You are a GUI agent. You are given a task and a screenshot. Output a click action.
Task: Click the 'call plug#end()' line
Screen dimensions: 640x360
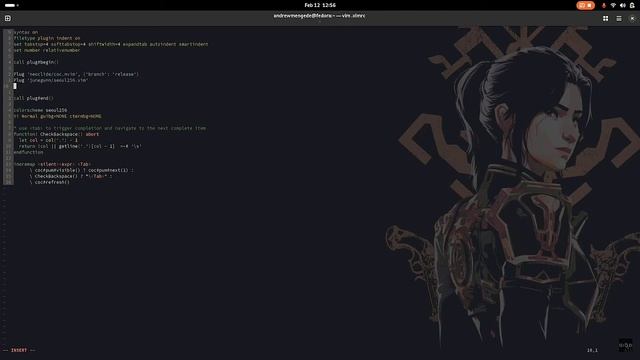[x=33, y=98]
